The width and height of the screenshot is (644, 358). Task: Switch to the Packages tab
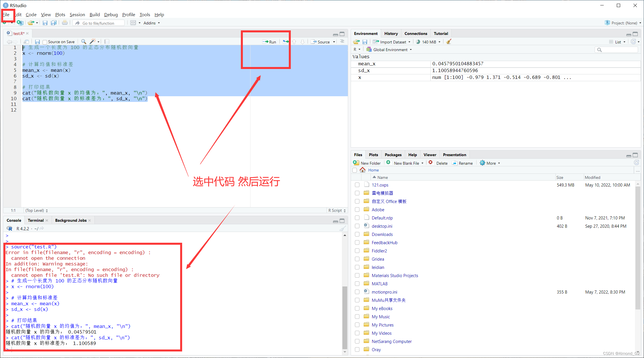[393, 155]
